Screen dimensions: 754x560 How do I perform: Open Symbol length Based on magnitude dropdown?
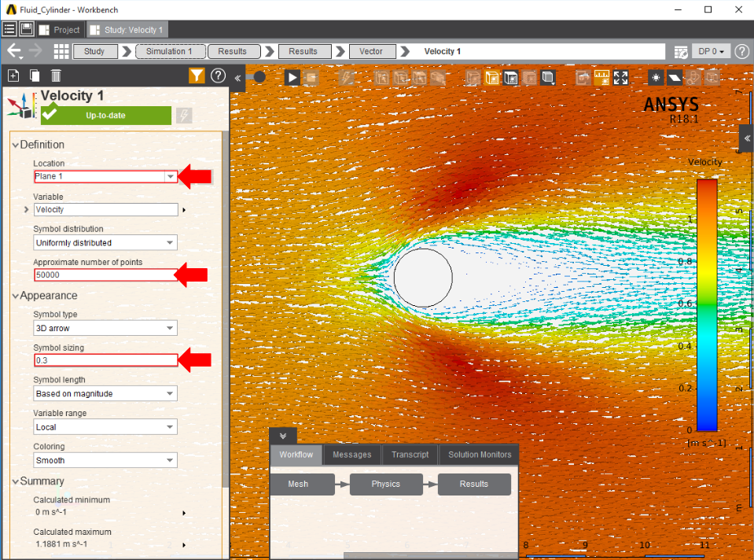pos(105,393)
